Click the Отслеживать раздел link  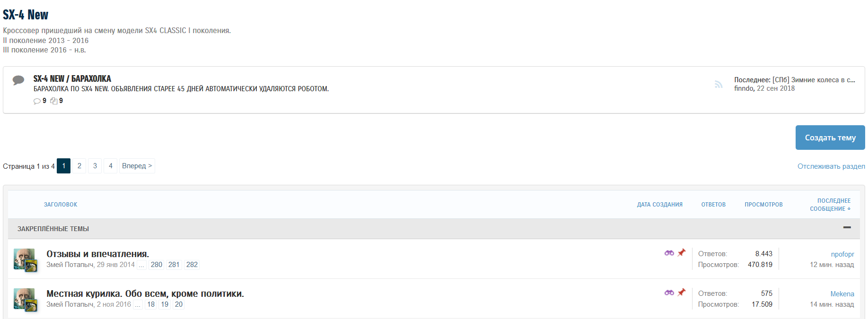[x=831, y=166]
